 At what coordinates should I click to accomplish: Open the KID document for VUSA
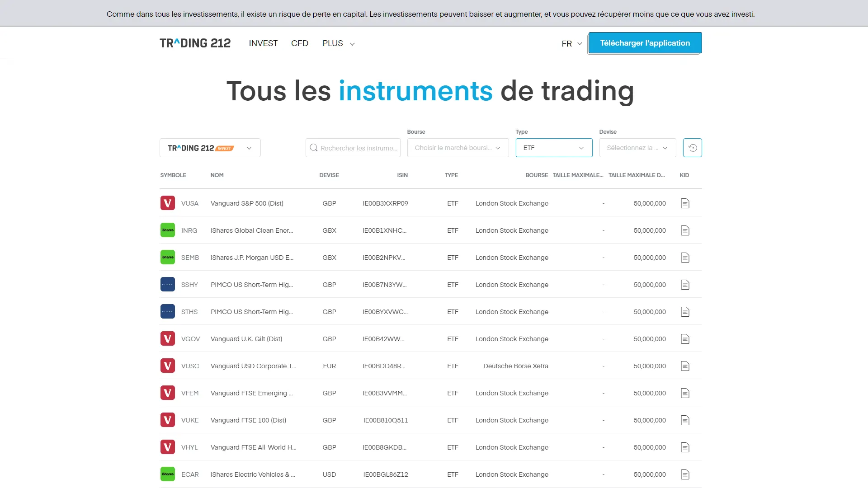tap(685, 203)
